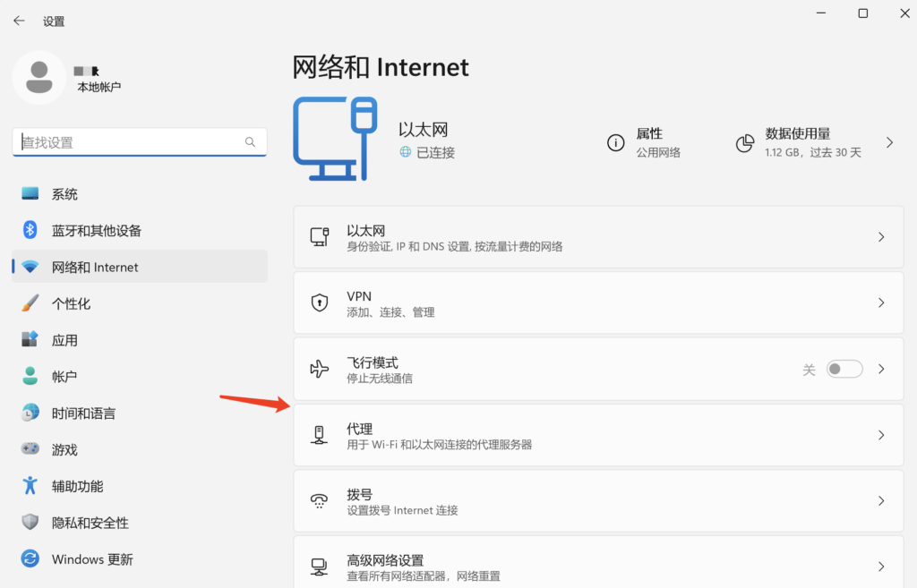Open the Personalization sidebar section
Screen dimensions: 917x588
click(72, 303)
